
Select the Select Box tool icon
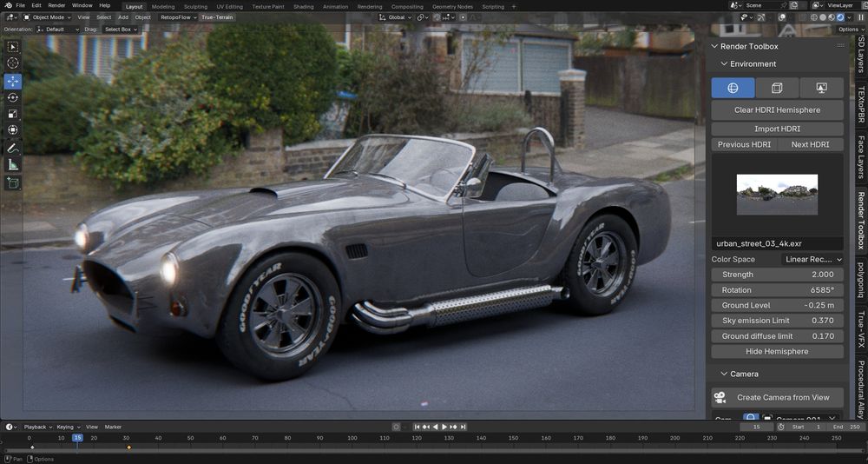[13, 47]
